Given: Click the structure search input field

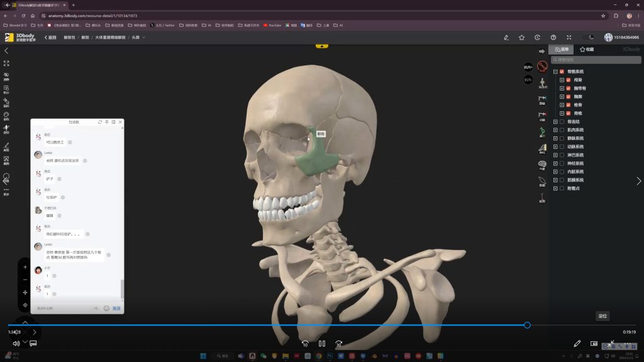Looking at the screenshot, I should 594,60.
